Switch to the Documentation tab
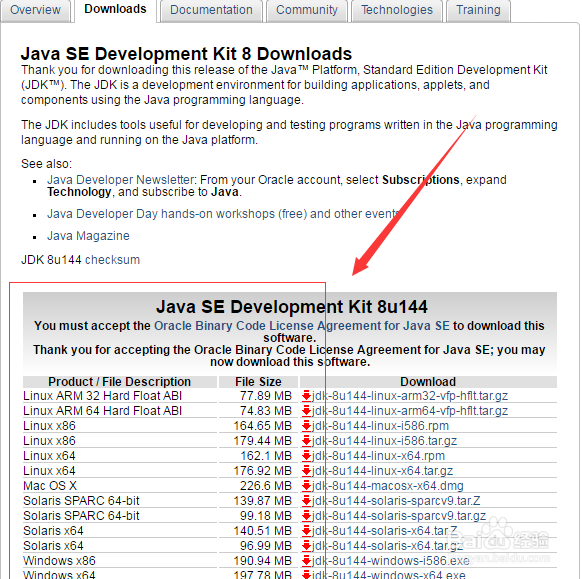 [211, 10]
